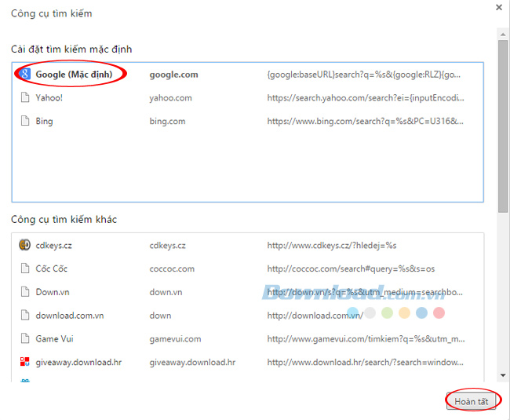
Task: Close the search engines dialog
Action: (x=498, y=7)
